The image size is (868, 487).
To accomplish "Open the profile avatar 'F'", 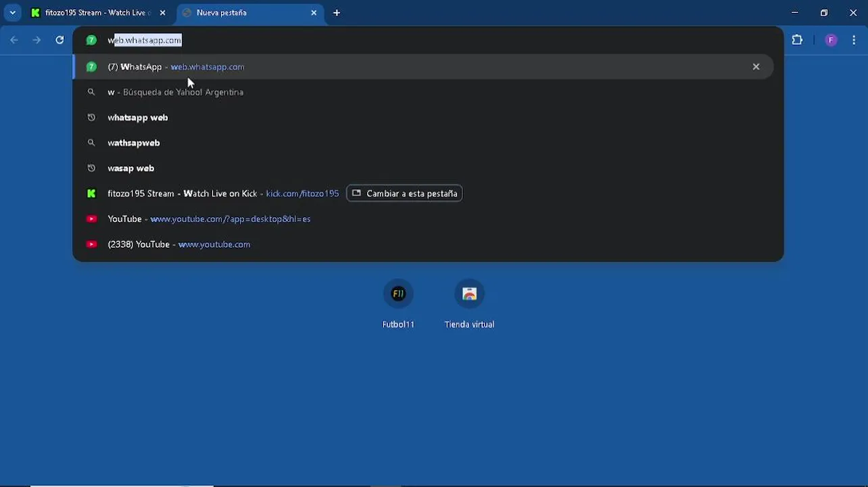I will point(831,40).
